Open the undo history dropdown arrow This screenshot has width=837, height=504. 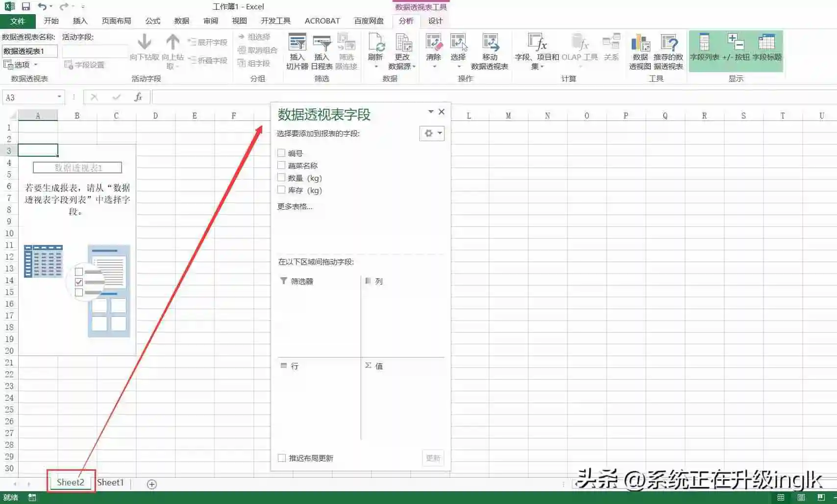51,6
